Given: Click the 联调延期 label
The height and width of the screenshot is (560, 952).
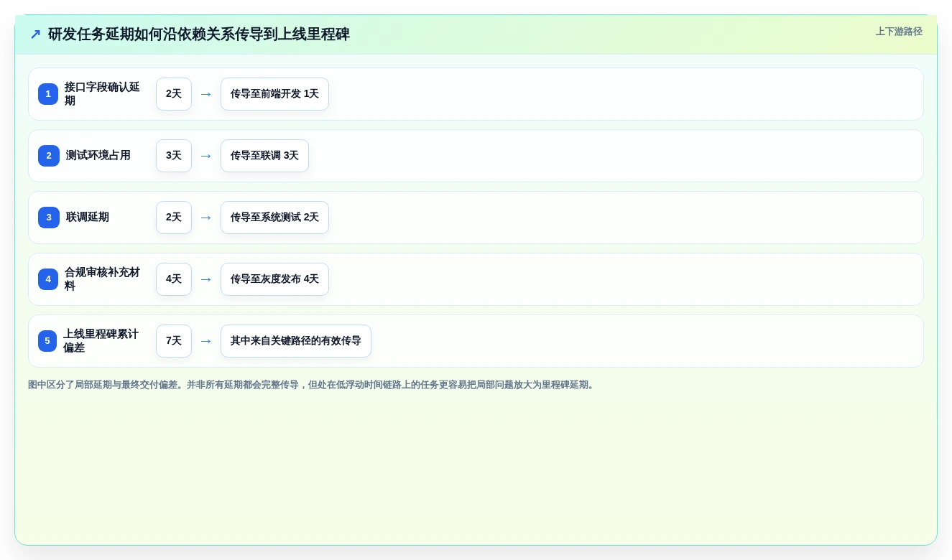Looking at the screenshot, I should click(88, 218).
